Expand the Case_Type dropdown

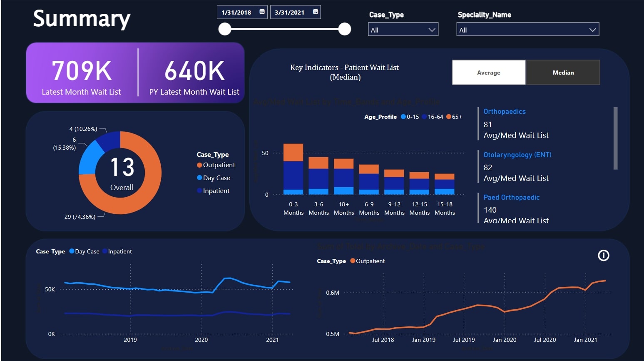tap(403, 30)
